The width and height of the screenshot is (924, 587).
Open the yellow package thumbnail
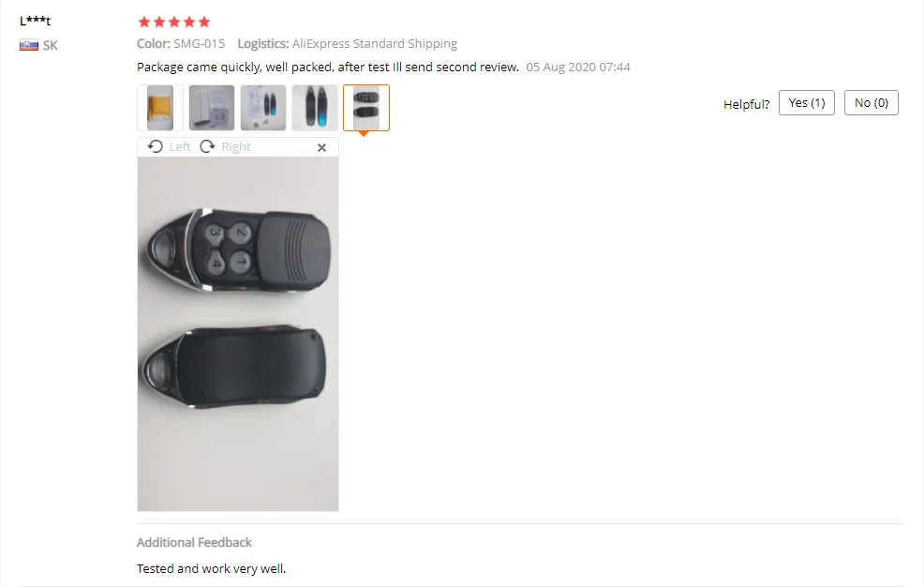pyautogui.click(x=160, y=107)
